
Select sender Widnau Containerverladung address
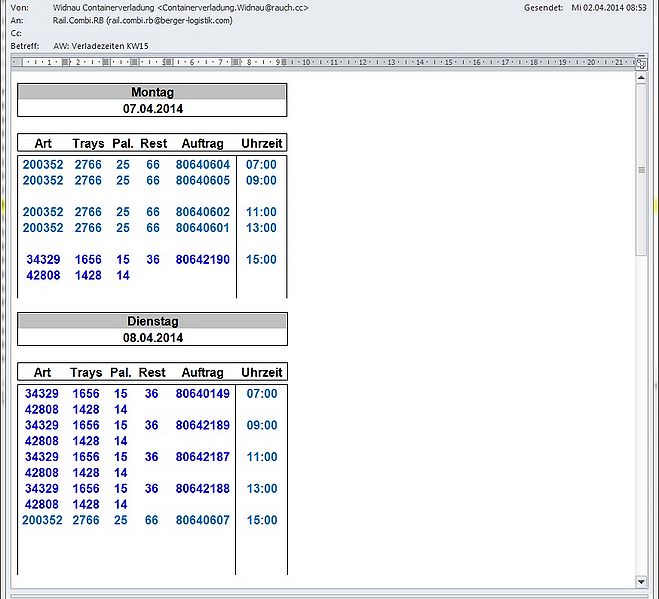[x=181, y=8]
